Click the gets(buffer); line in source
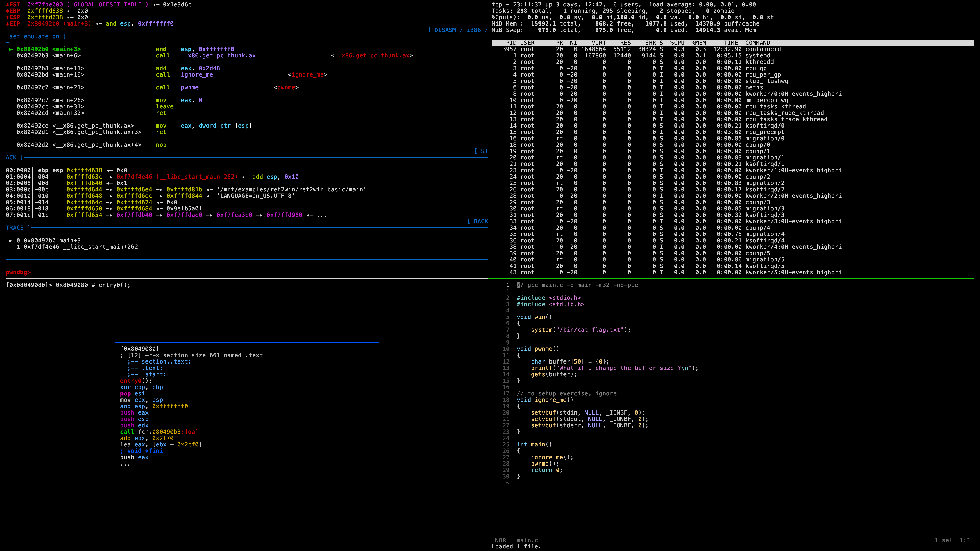 554,374
